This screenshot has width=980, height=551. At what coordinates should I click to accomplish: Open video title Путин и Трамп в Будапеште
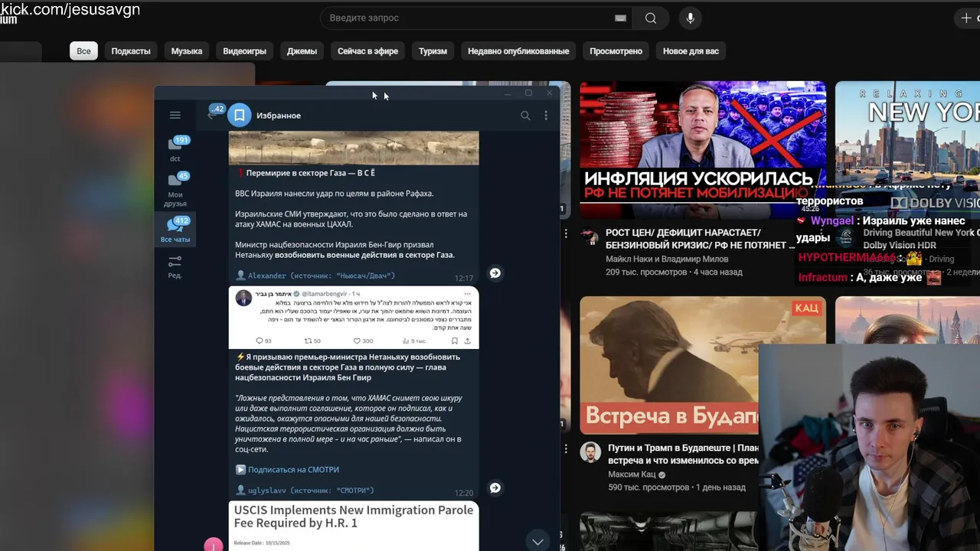[x=683, y=454]
